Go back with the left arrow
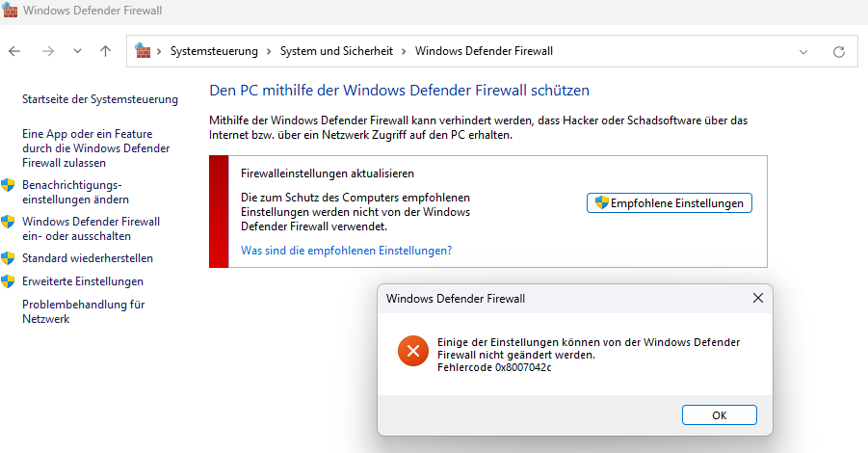 (14, 51)
